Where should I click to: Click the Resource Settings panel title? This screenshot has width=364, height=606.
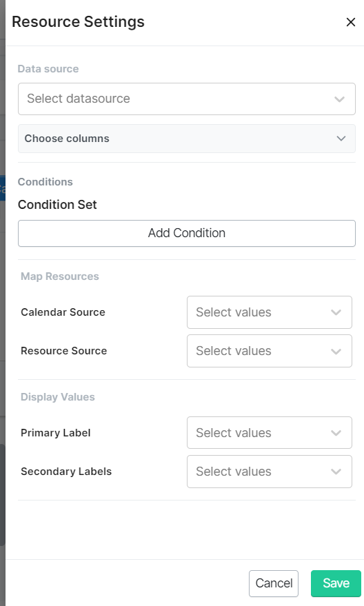click(x=78, y=21)
